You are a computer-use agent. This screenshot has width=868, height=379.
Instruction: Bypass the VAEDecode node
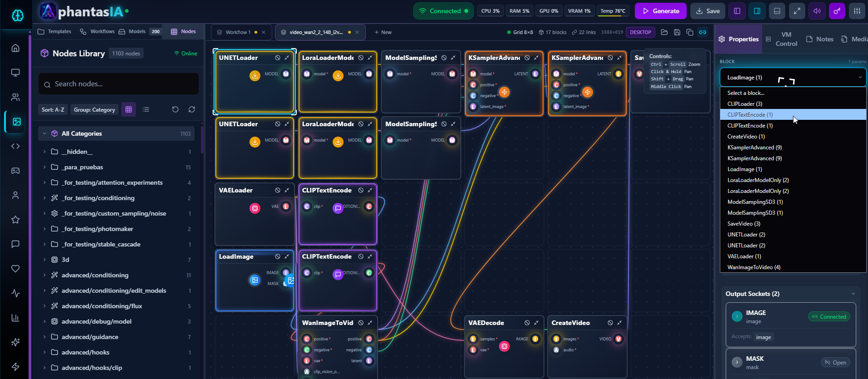pos(527,323)
